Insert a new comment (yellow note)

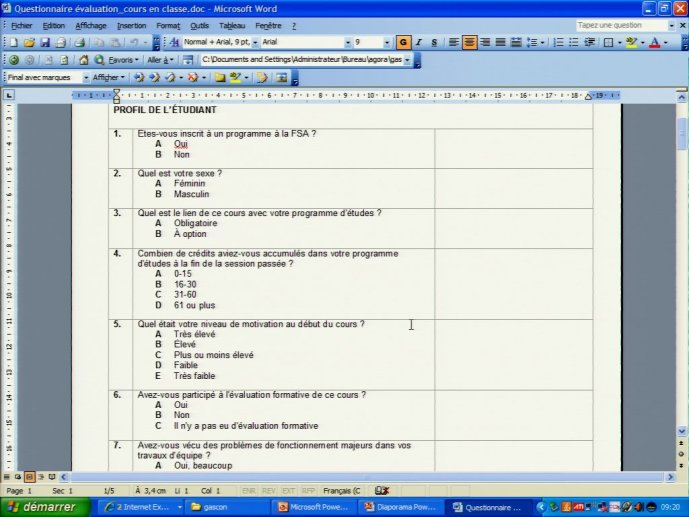point(220,78)
